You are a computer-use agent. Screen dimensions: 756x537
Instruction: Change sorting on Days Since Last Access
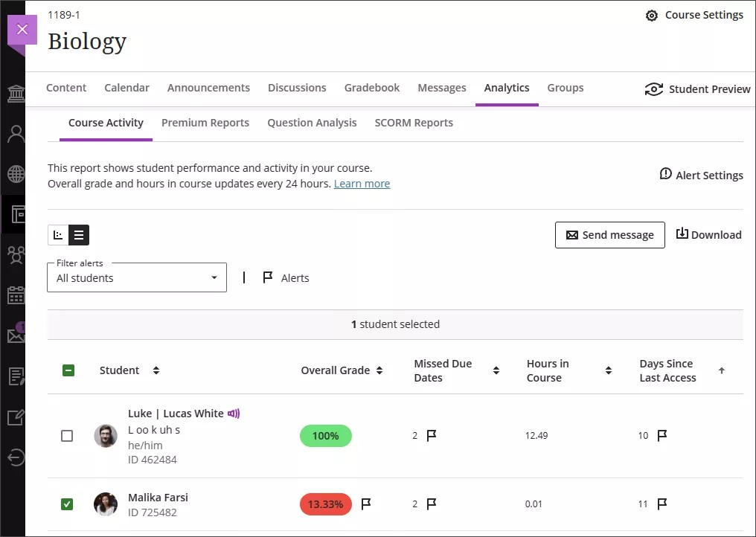(x=721, y=370)
